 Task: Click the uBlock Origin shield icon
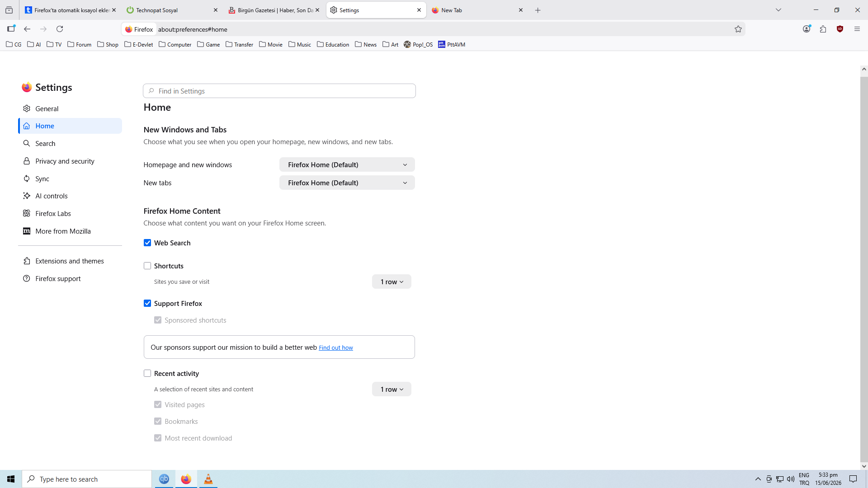pos(840,29)
